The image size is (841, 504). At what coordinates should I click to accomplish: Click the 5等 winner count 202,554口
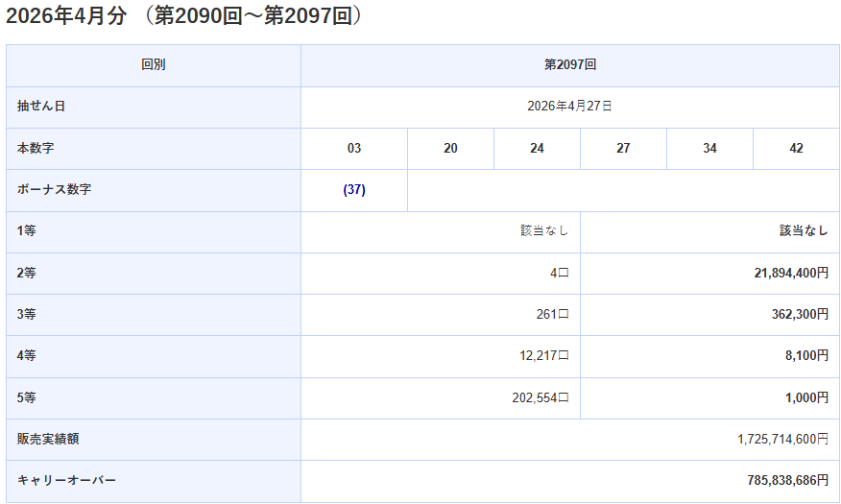click(541, 398)
